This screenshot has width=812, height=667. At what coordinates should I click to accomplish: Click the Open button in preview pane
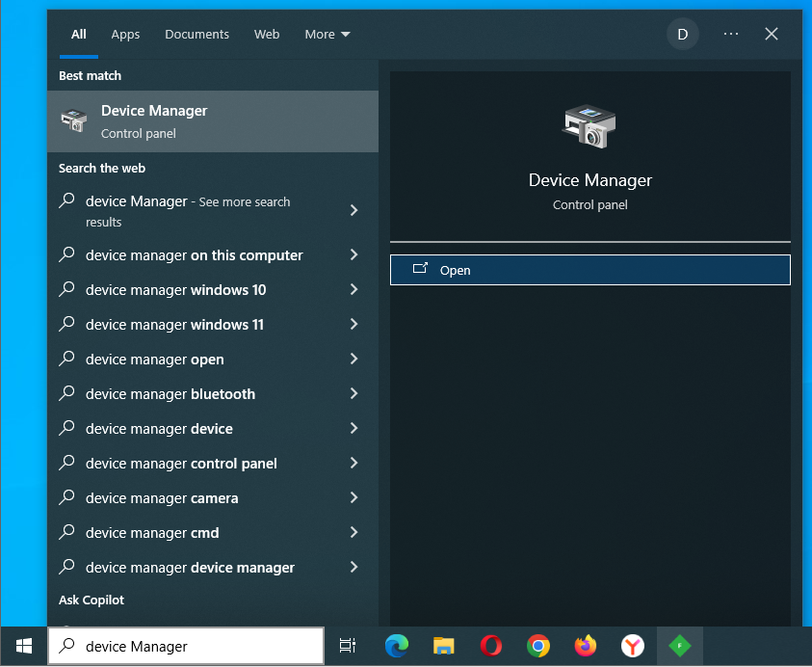tap(589, 270)
